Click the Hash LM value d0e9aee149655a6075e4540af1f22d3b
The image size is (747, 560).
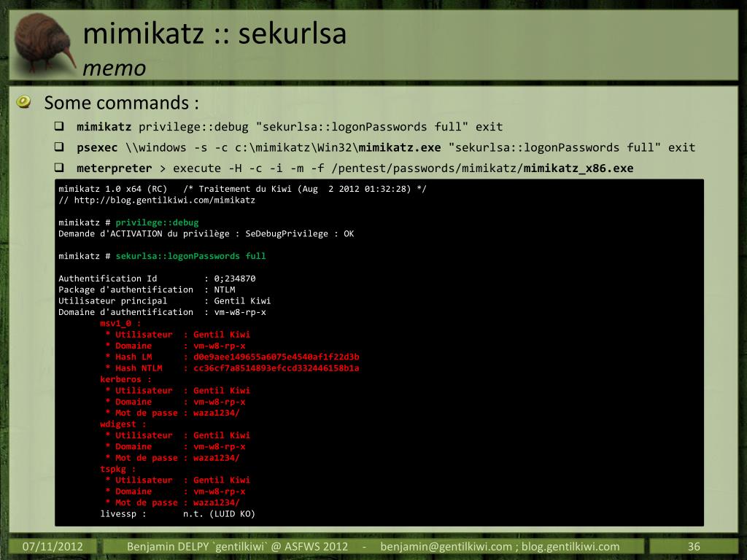[276, 357]
